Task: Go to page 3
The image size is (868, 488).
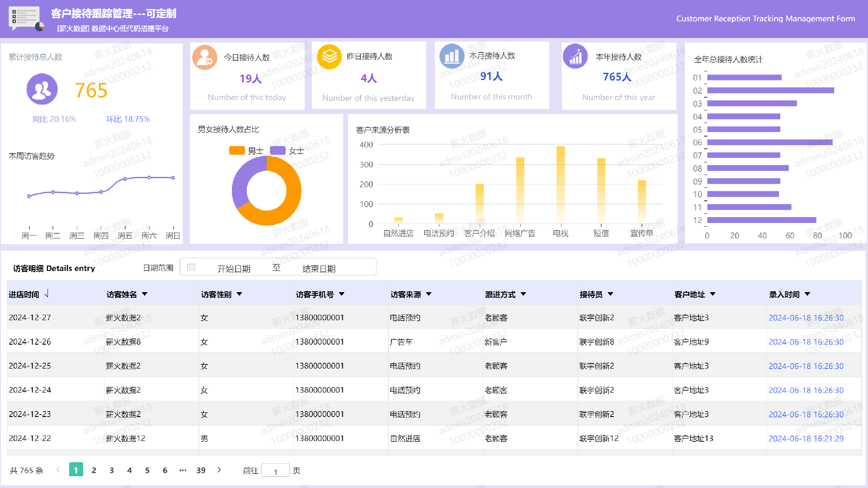Action: click(x=112, y=470)
